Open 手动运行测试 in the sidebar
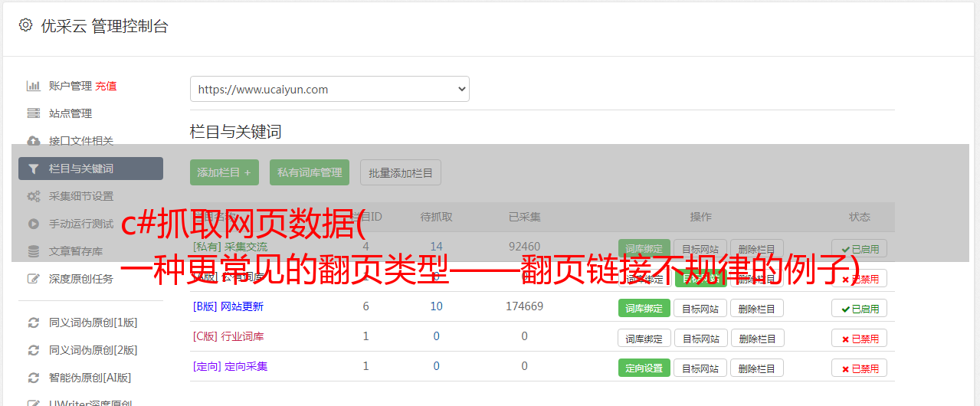The image size is (980, 406). tap(81, 224)
